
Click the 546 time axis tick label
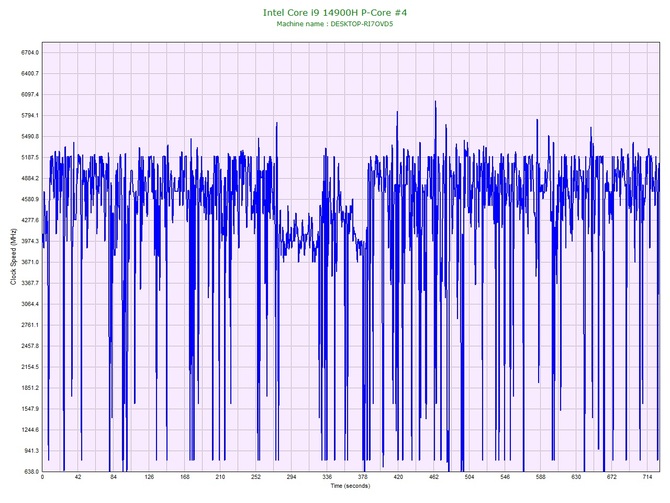coord(505,477)
